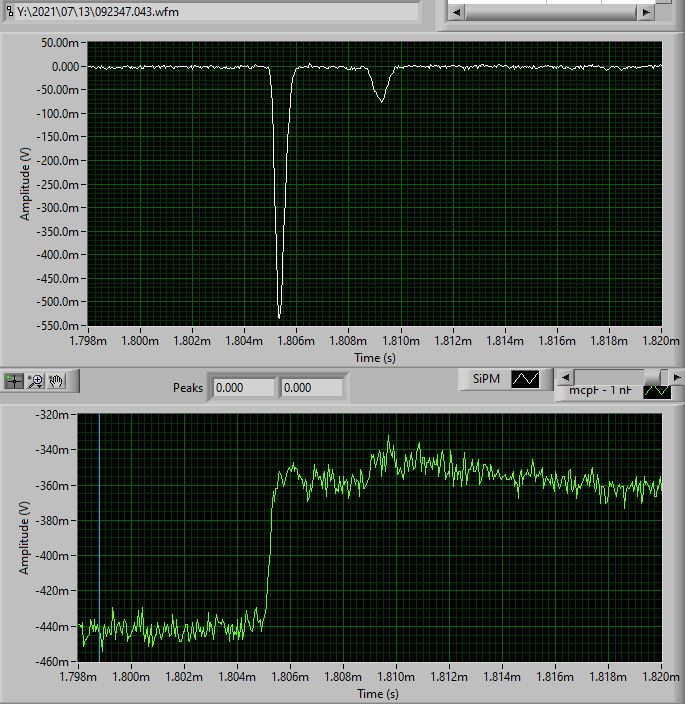Click left arrow of plot legend scrollbar

565,377
